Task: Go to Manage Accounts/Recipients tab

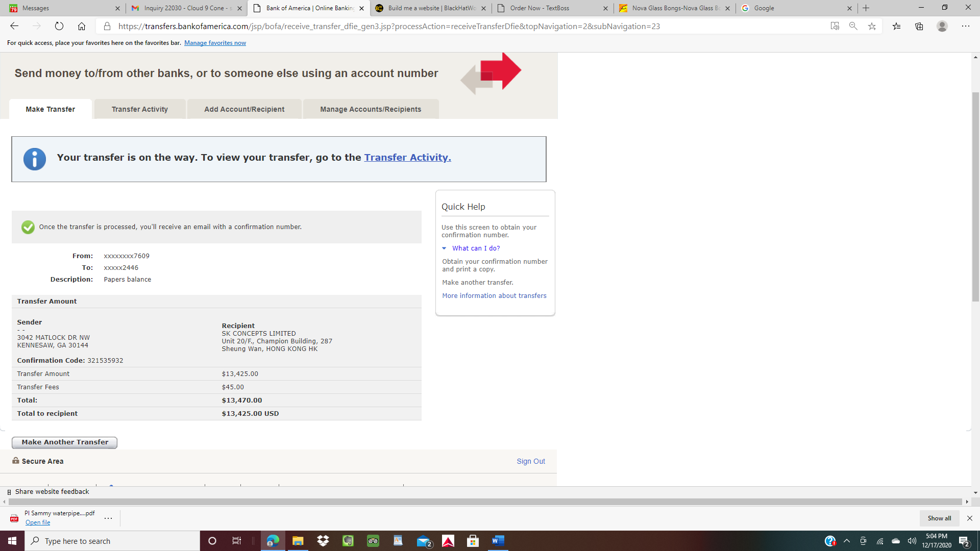Action: pos(371,109)
